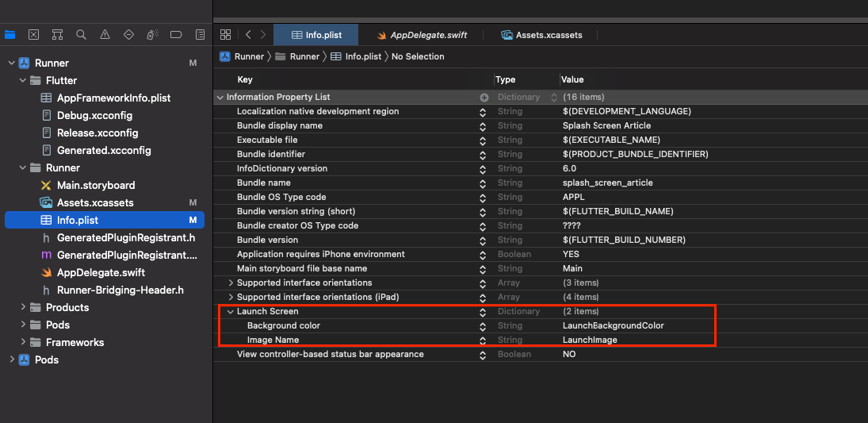
Task: Open the Issue navigator warning icon
Action: 105,35
